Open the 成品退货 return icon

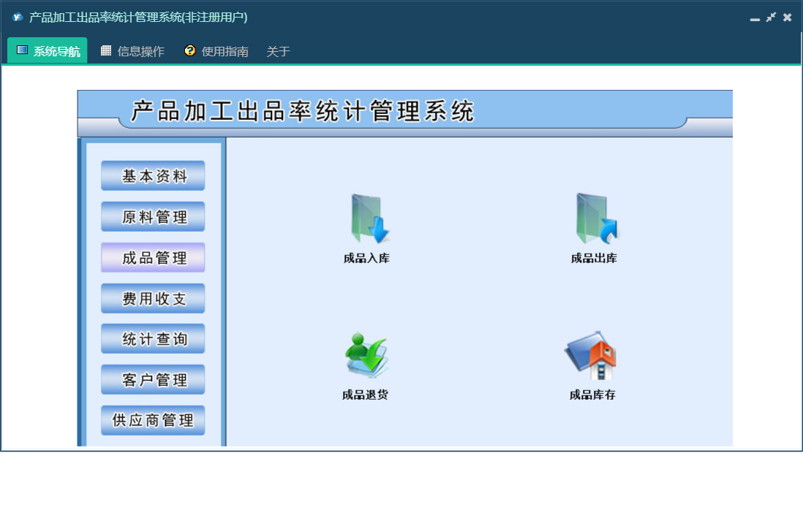click(x=366, y=355)
